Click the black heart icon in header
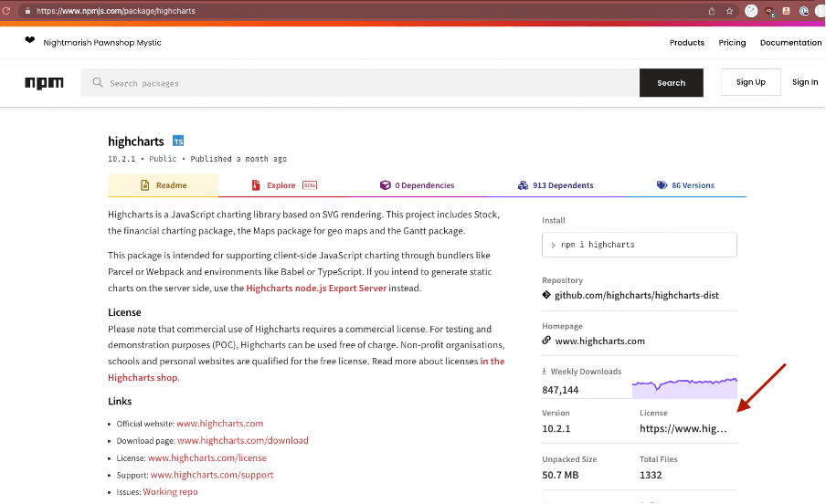The height and width of the screenshot is (504, 826). tap(29, 42)
